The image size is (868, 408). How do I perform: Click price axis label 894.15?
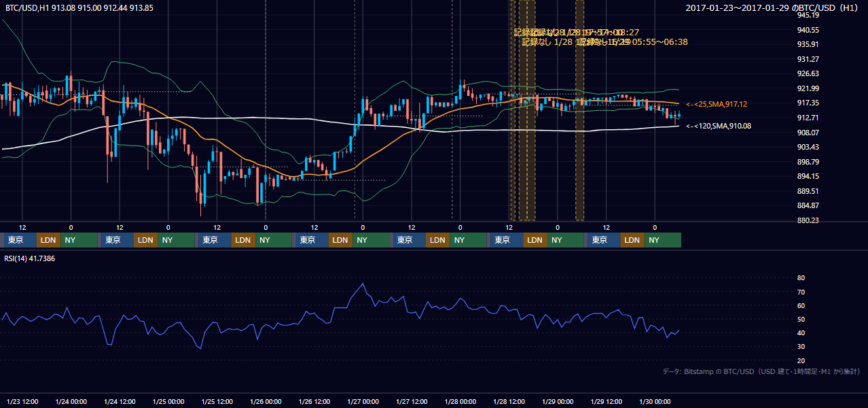coord(808,176)
